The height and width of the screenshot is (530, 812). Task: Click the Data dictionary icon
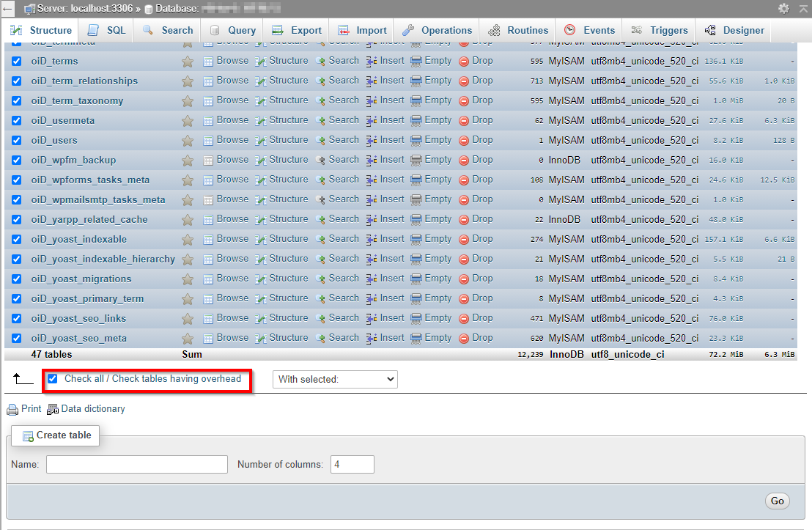pos(52,410)
